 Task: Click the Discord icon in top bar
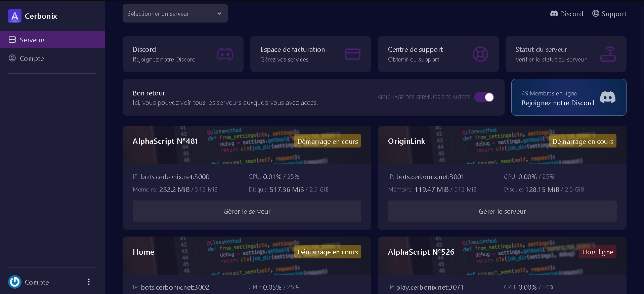(x=554, y=14)
